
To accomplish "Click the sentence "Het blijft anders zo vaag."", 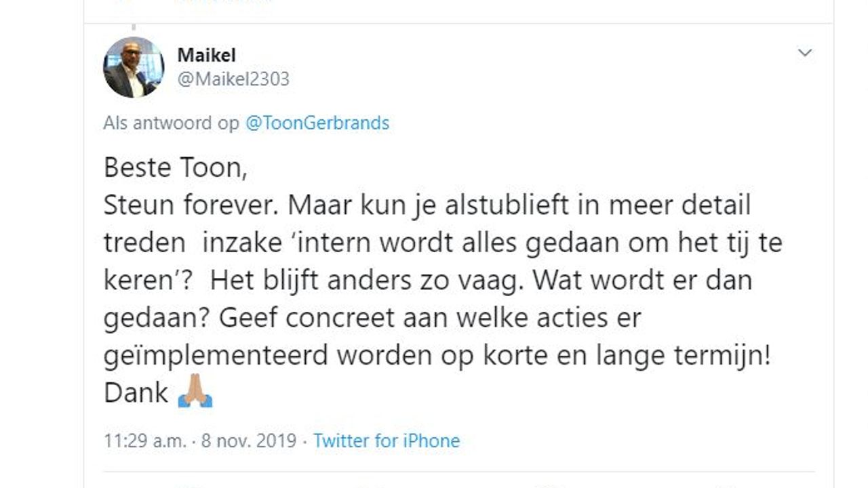I will coord(368,280).
